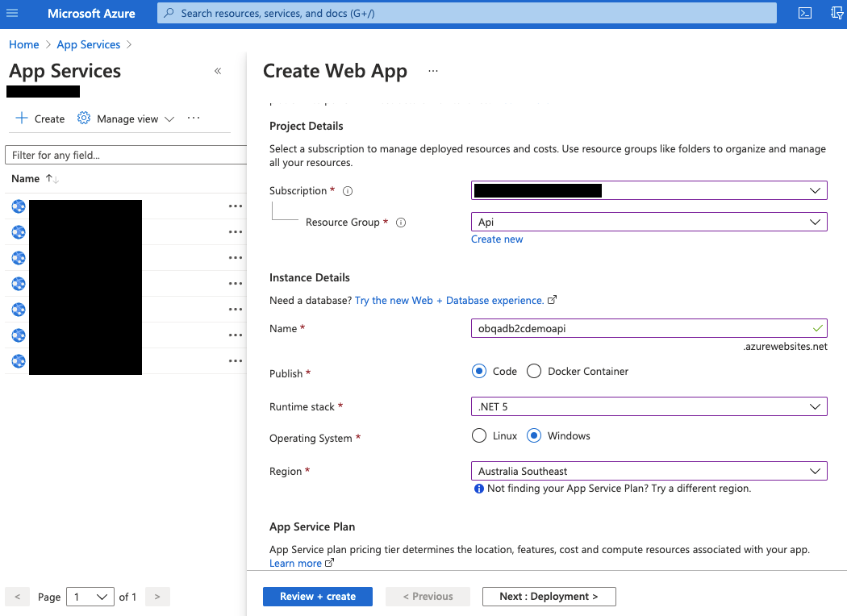This screenshot has width=847, height=616.
Task: Sort list by Name column arrows
Action: point(52,179)
